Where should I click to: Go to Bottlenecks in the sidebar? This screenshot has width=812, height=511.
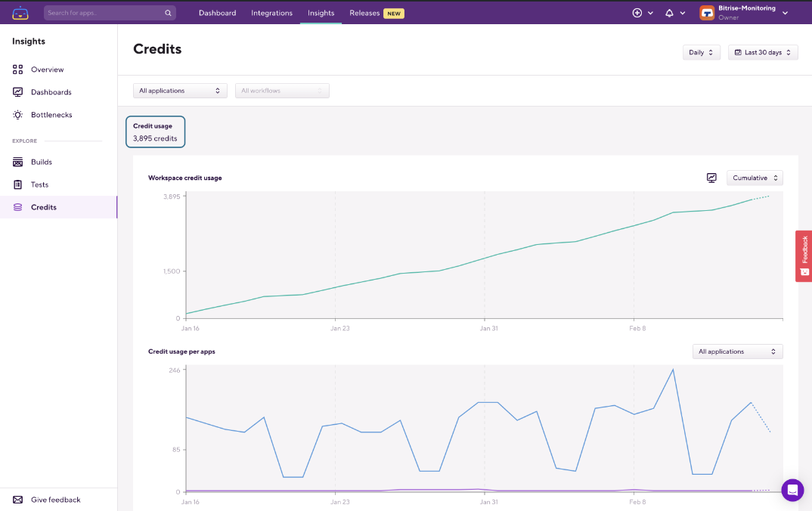pyautogui.click(x=51, y=115)
